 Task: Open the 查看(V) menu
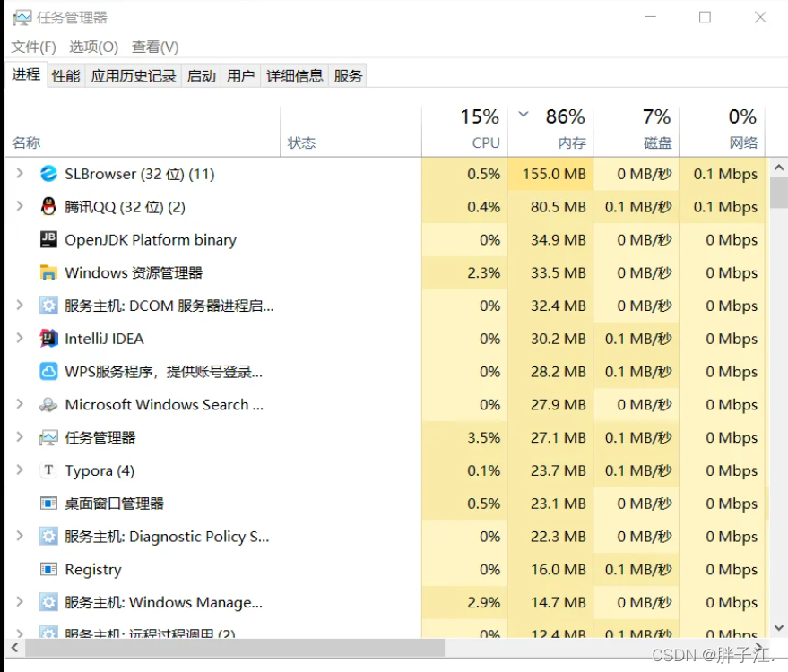tap(155, 47)
